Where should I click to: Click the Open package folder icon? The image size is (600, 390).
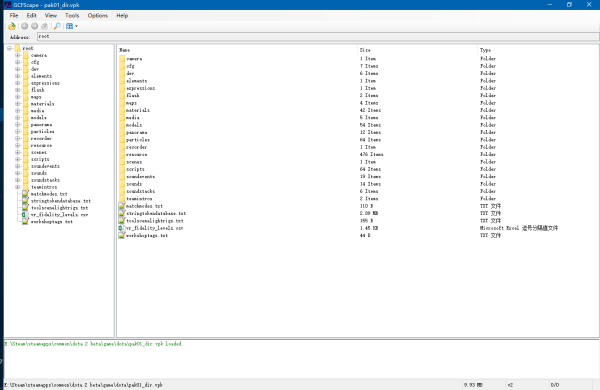tap(12, 26)
